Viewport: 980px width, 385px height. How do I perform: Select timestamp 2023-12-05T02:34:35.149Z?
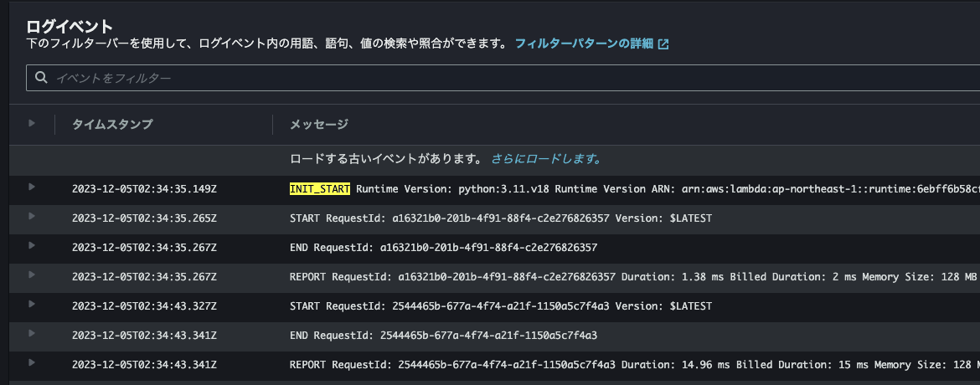click(144, 189)
